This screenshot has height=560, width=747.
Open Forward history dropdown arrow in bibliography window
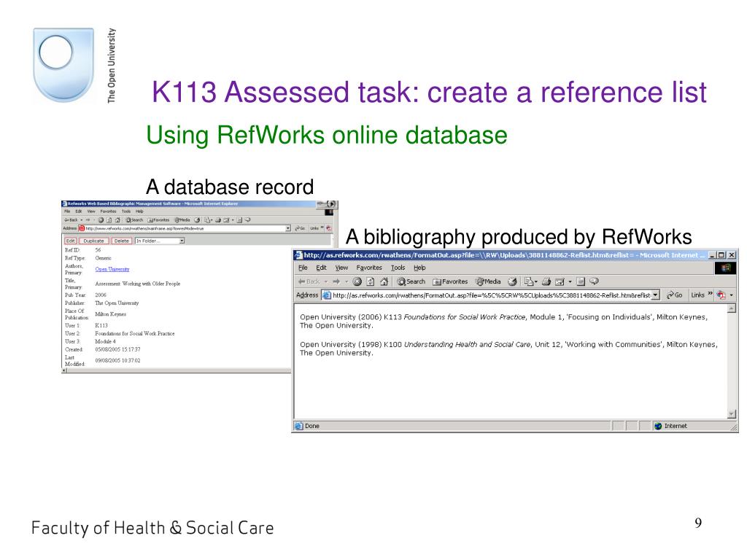click(347, 281)
